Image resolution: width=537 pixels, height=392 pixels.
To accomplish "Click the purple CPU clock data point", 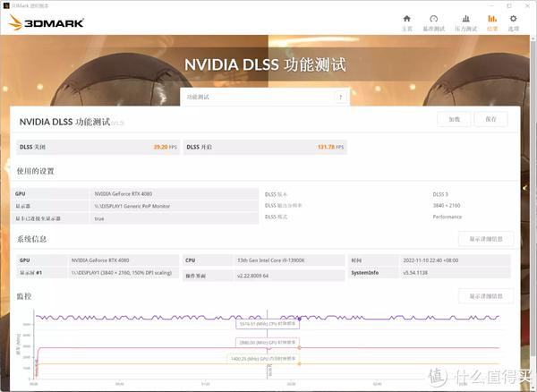I will coord(299,319).
